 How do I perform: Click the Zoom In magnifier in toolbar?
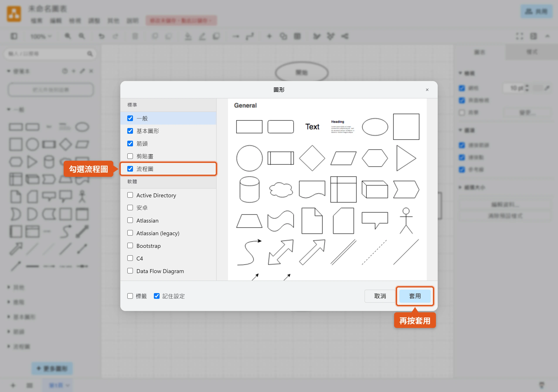pos(68,36)
